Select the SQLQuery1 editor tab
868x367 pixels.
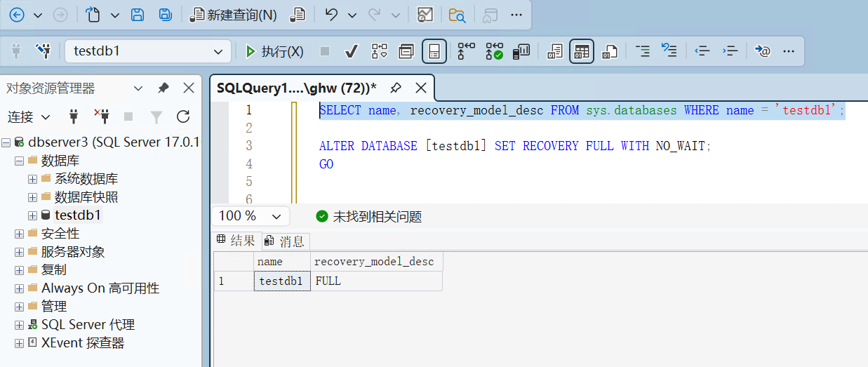click(x=296, y=88)
